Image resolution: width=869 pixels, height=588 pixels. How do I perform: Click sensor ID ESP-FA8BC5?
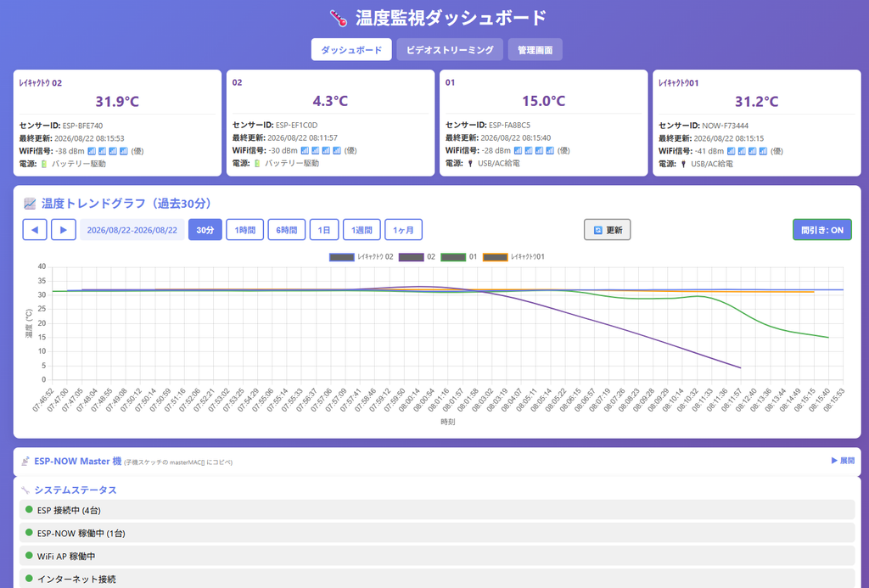pos(509,126)
